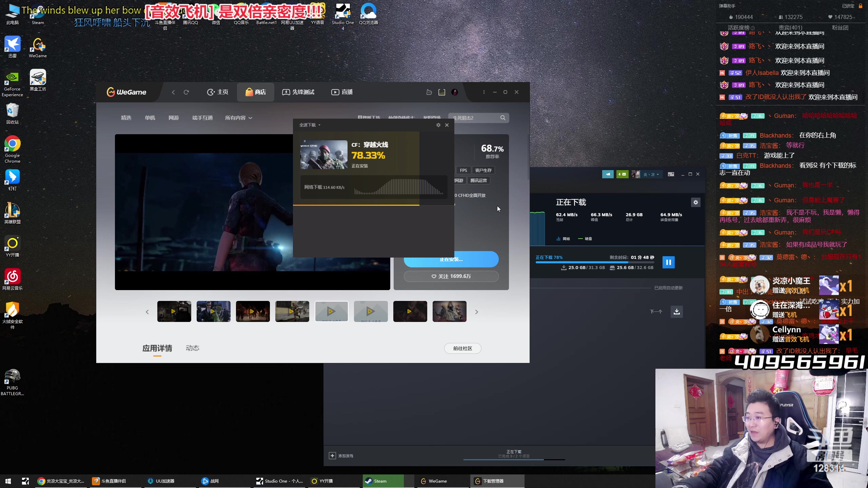The image size is (868, 488).
Task: Open the Windows Start menu
Action: click(8, 481)
